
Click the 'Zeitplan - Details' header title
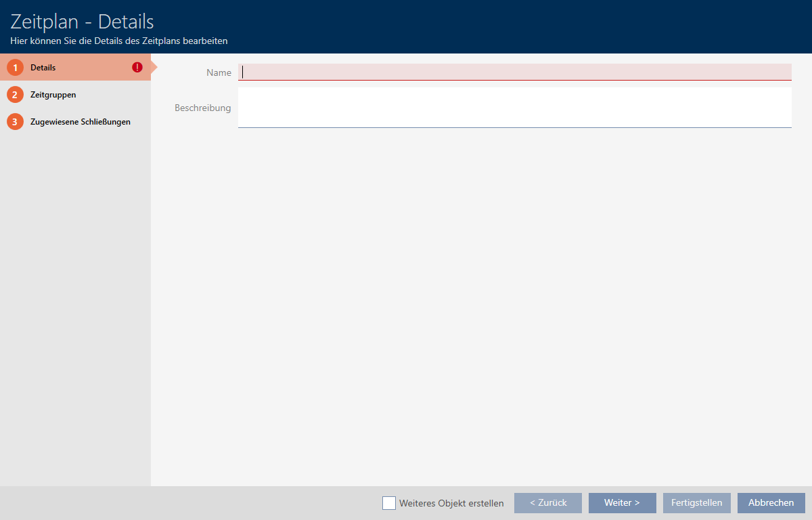[82, 21]
